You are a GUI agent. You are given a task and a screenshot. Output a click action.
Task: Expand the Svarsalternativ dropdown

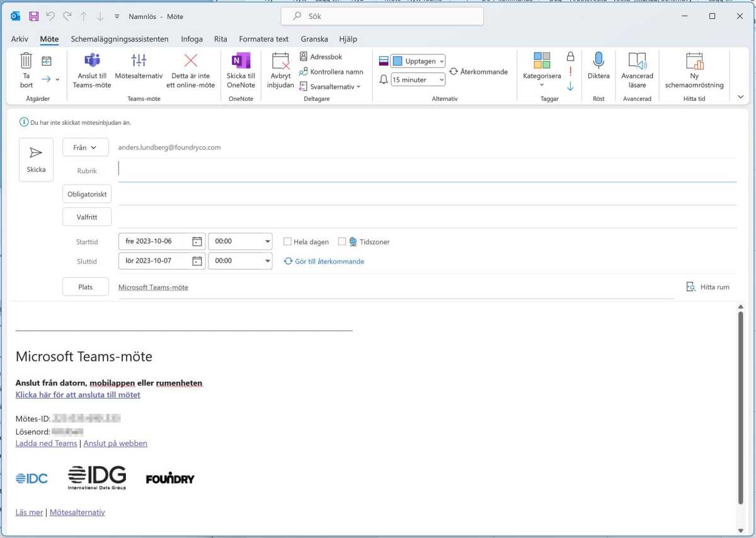tap(358, 87)
